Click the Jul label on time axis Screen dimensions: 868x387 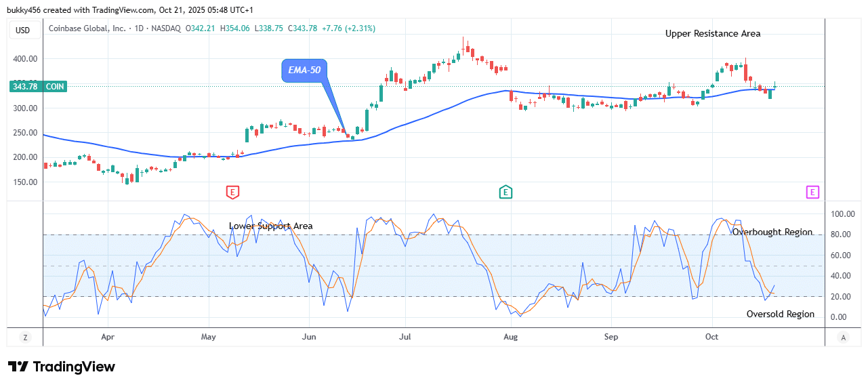[405, 337]
